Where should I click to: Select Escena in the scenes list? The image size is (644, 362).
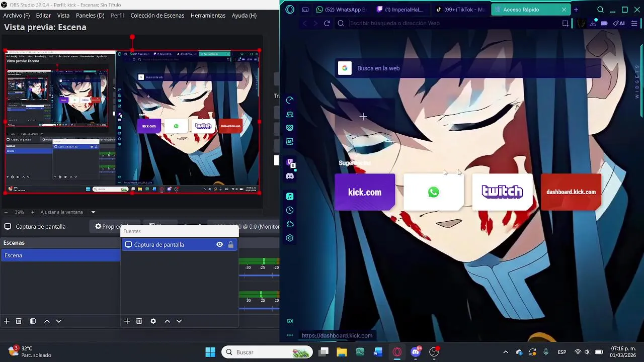pos(60,255)
